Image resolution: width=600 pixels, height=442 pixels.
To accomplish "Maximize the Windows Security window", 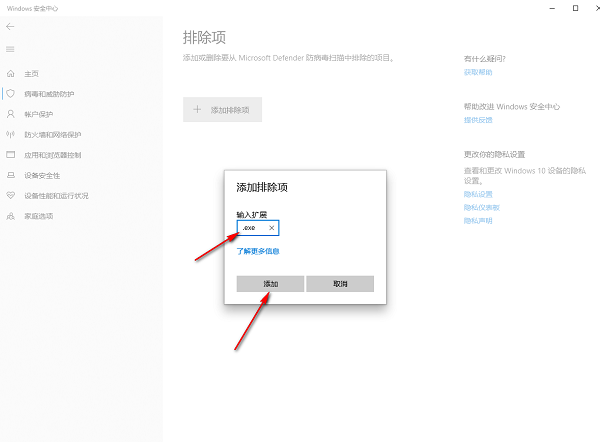I will point(575,8).
